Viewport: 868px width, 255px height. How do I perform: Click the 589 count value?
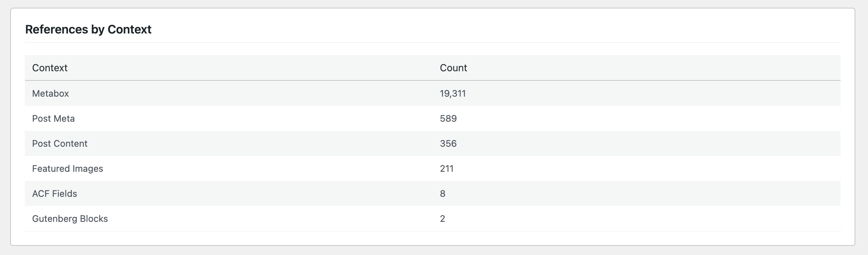[448, 119]
